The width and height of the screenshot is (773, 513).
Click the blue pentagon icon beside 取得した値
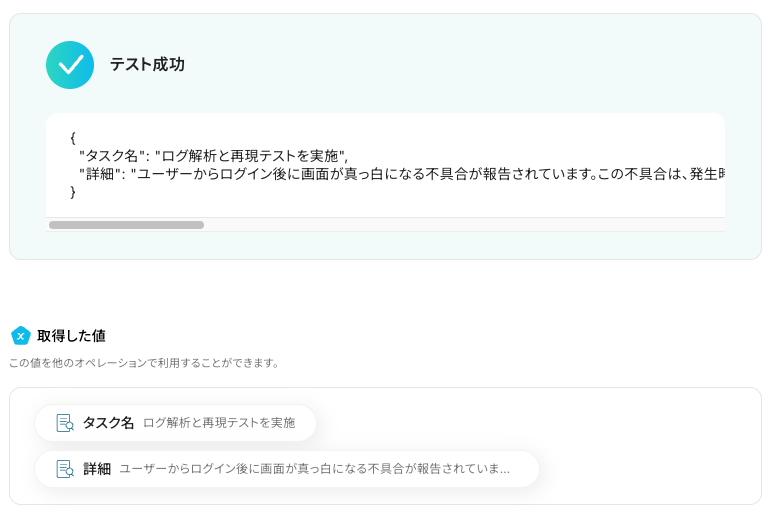point(20,336)
